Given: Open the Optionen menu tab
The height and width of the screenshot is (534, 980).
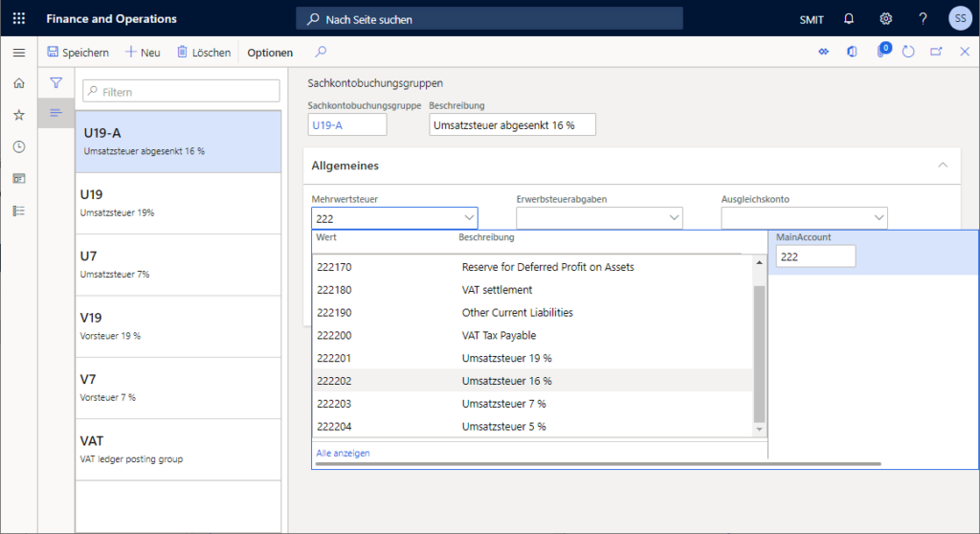Looking at the screenshot, I should click(270, 53).
